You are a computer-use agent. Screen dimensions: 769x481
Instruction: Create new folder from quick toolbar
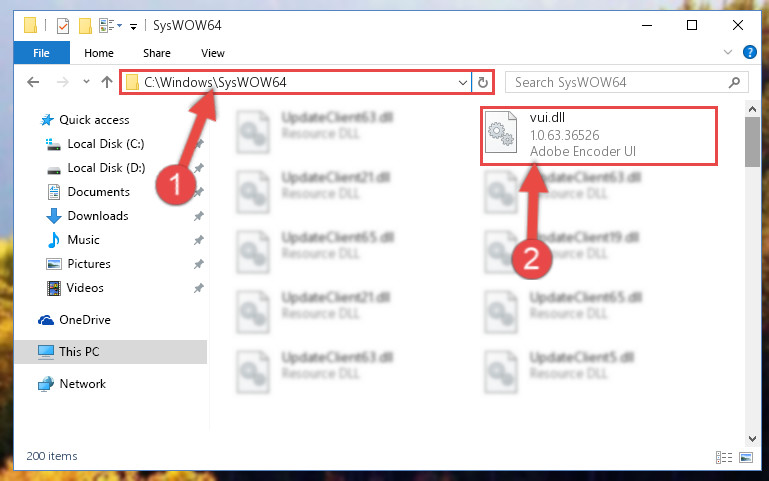click(85, 25)
